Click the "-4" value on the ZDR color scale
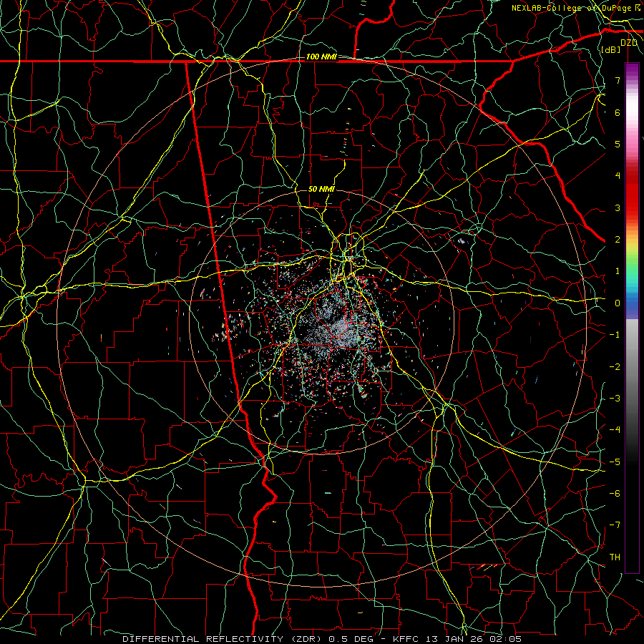The height and width of the screenshot is (644, 644). coord(615,429)
